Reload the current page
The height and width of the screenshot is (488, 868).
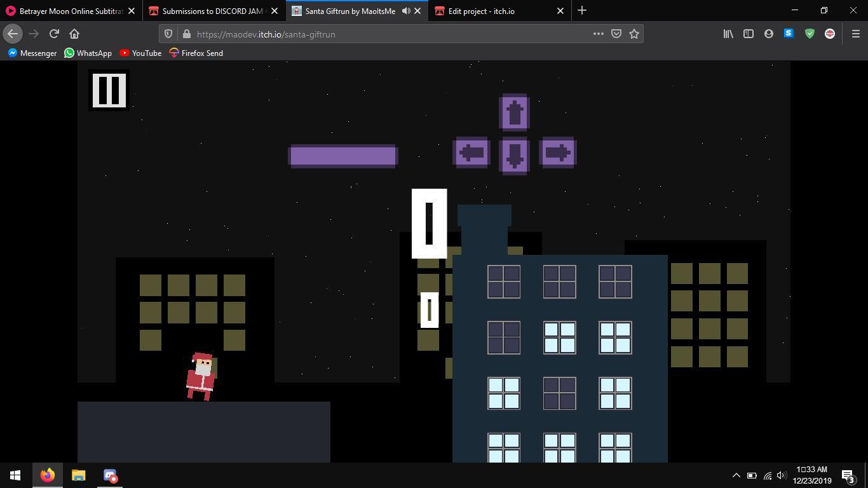coord(54,34)
